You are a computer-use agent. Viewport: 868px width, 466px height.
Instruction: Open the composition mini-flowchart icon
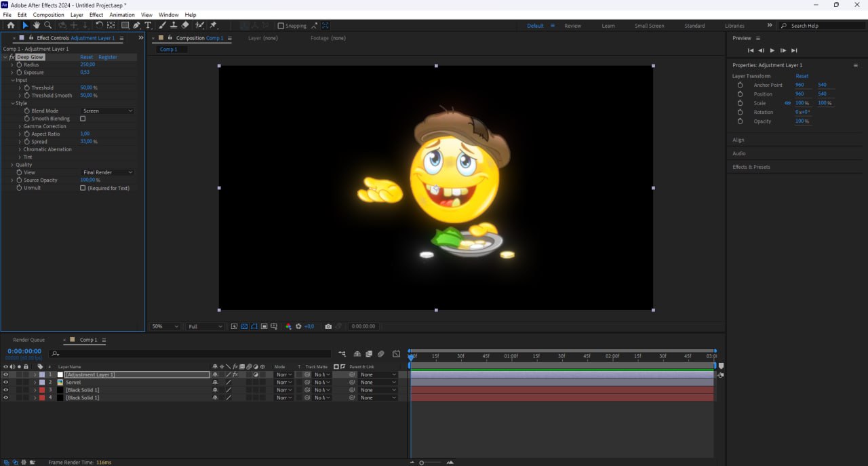tap(342, 353)
